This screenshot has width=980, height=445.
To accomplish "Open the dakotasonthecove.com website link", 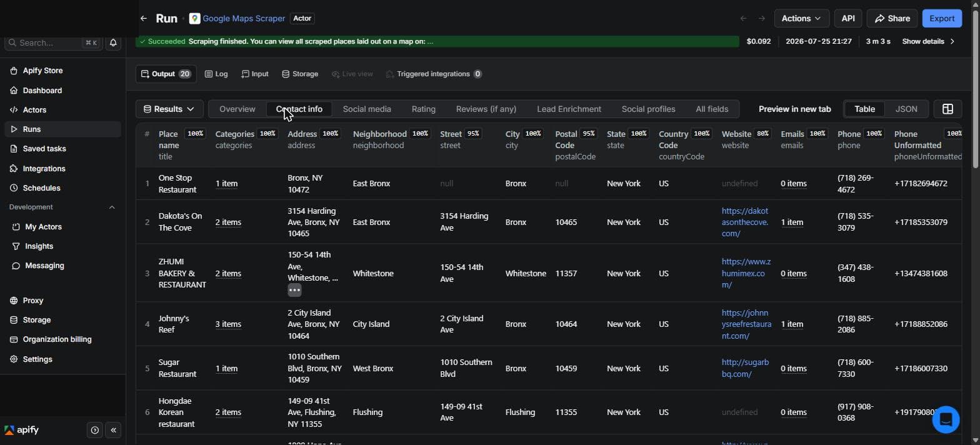I will [x=745, y=222].
